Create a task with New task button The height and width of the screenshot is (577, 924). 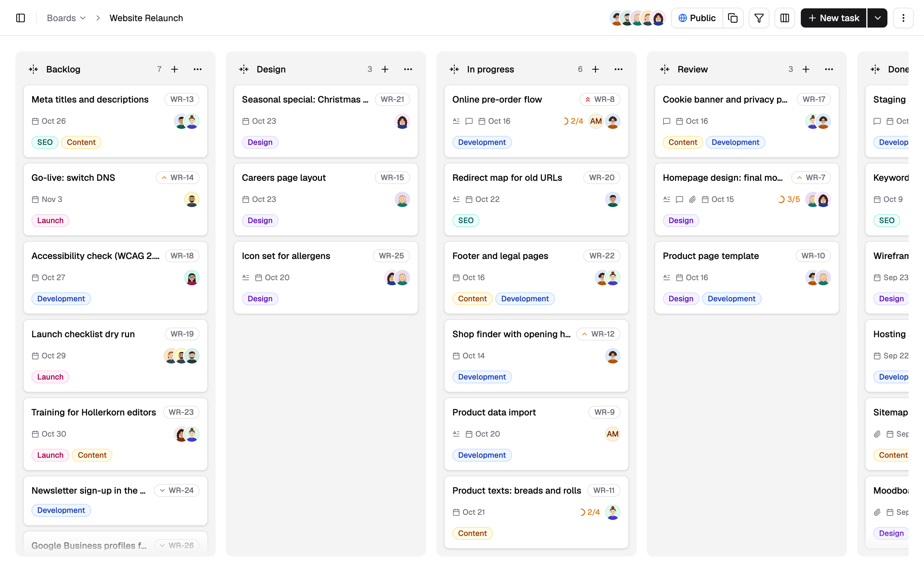833,18
